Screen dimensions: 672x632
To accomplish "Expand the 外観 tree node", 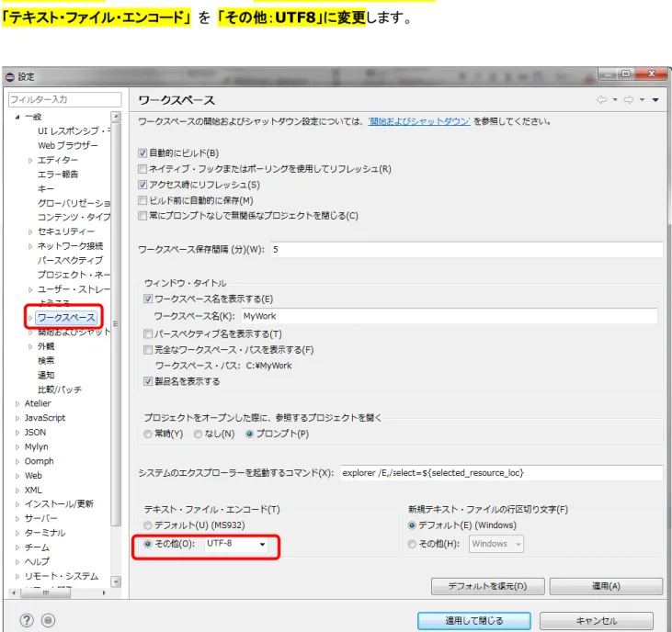I will 30,346.
